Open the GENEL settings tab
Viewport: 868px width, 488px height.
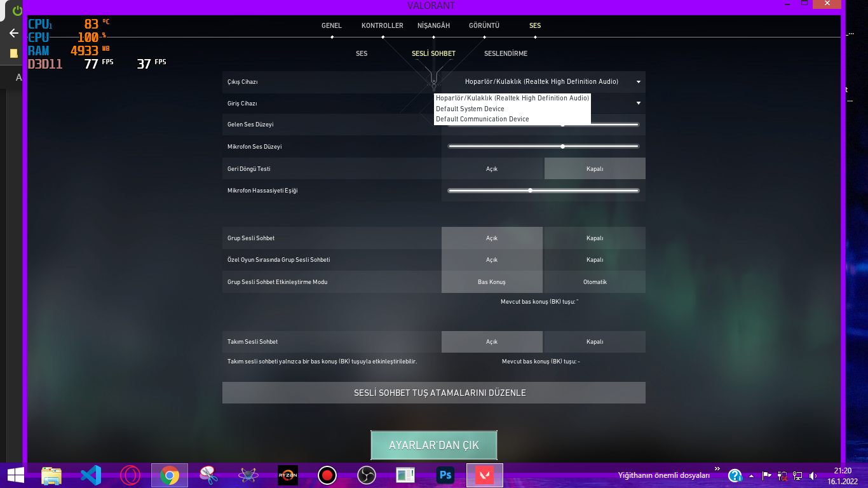point(332,26)
